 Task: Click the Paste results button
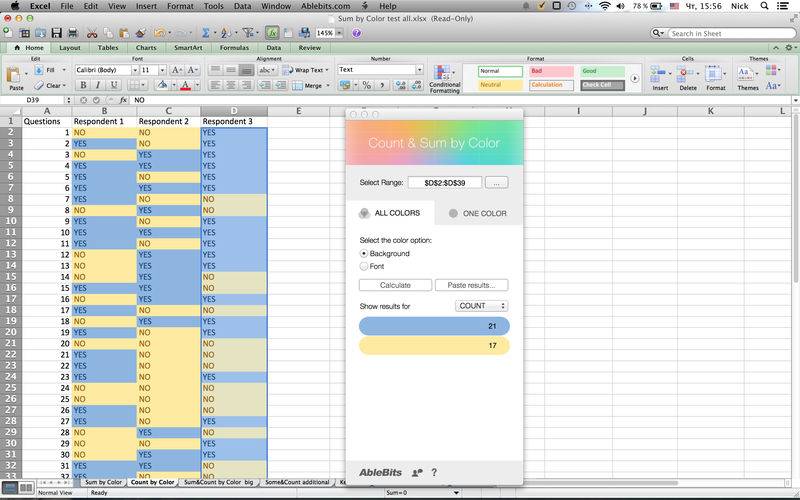[471, 285]
